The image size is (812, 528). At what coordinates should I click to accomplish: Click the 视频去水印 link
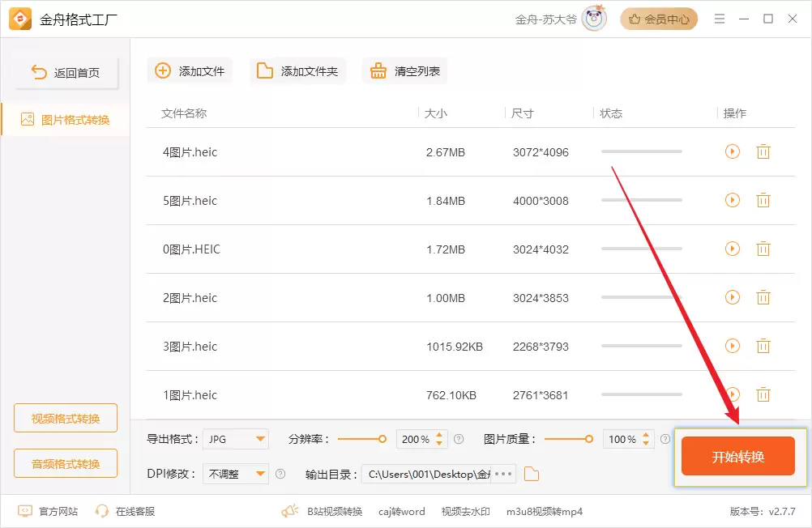(x=465, y=512)
